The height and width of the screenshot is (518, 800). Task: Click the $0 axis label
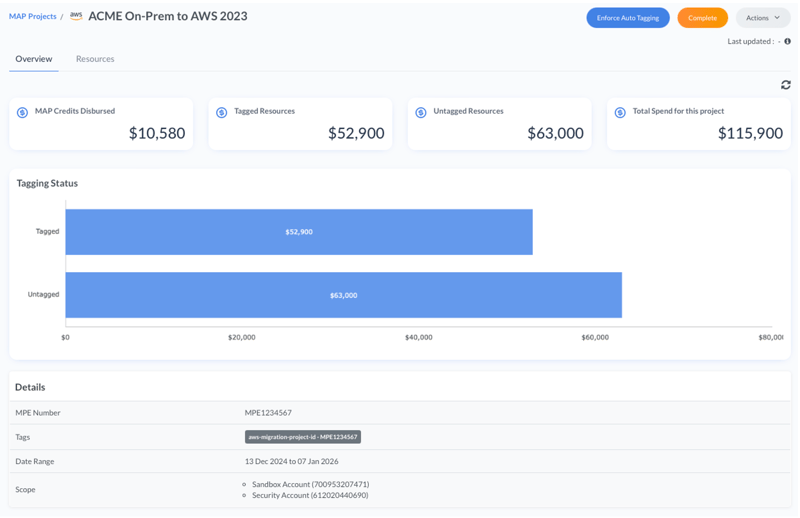coord(65,337)
